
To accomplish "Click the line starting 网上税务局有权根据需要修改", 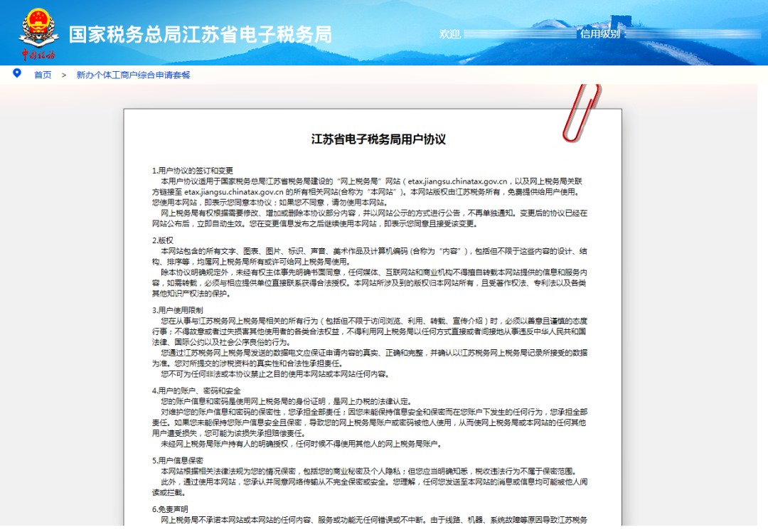I will pyautogui.click(x=374, y=213).
